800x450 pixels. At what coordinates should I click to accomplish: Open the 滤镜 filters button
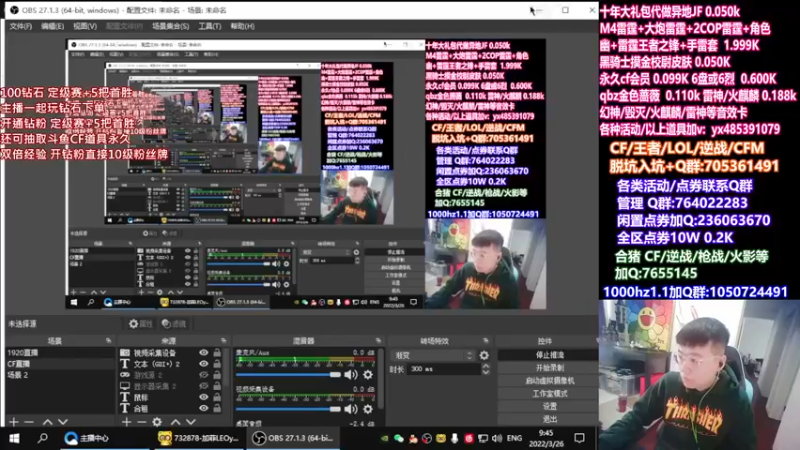(173, 323)
